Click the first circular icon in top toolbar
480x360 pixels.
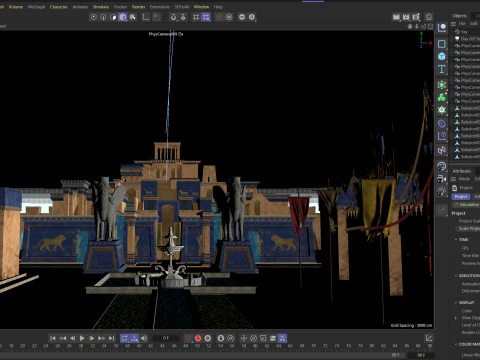[x=94, y=17]
